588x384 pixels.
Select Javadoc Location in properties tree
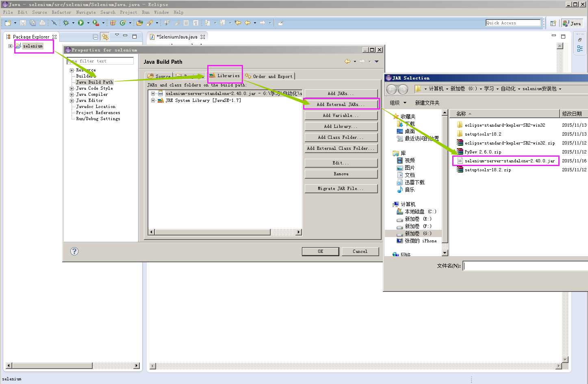tap(95, 107)
